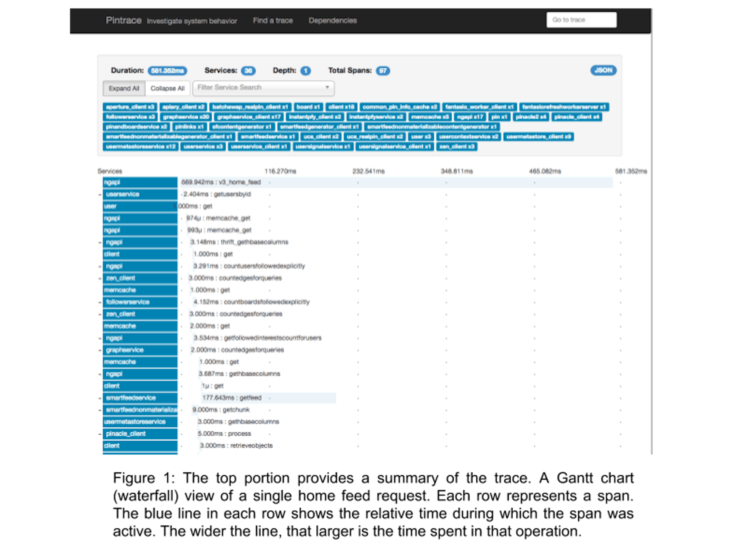Collapse the zen_client countedgesforqueries span row
The width and height of the screenshot is (747, 560).
coord(100,278)
